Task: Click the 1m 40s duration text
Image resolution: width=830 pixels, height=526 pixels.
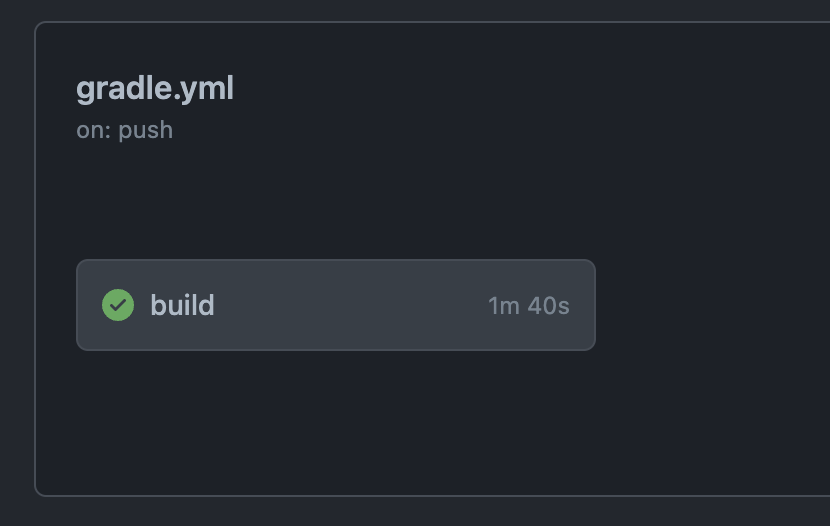Action: point(528,305)
